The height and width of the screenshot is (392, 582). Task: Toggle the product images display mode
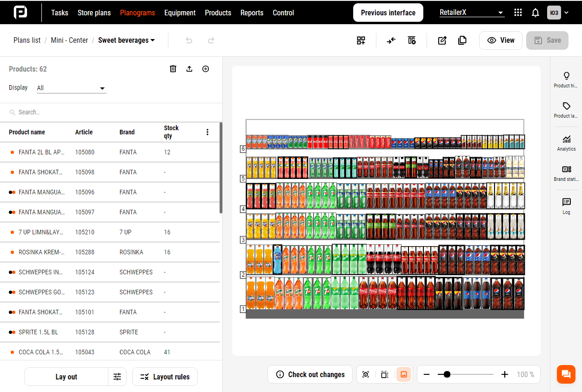tap(403, 374)
